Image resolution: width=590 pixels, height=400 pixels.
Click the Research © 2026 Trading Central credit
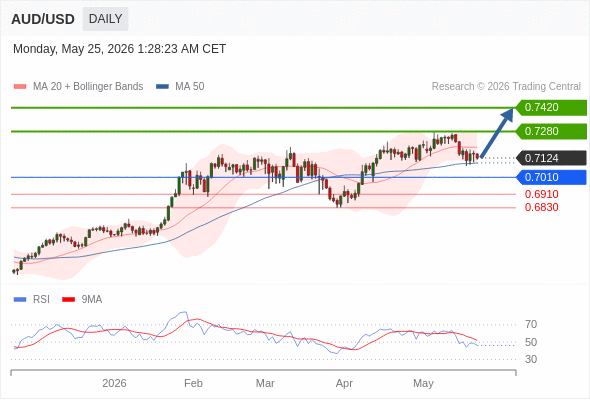tap(506, 87)
